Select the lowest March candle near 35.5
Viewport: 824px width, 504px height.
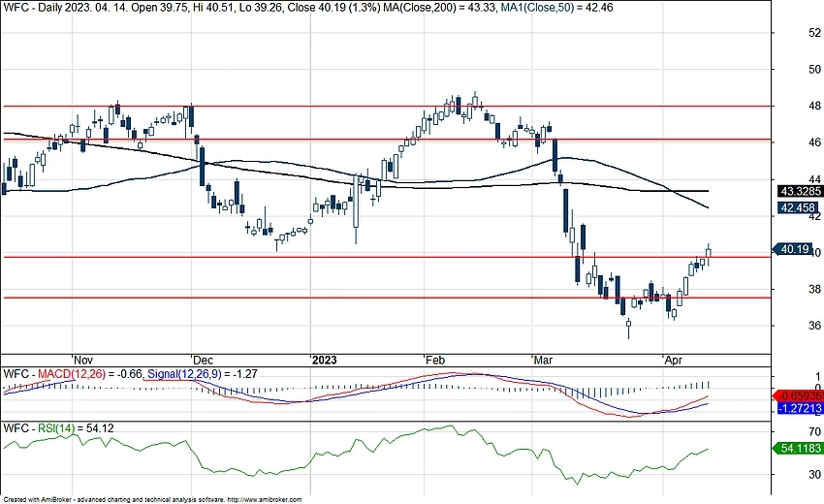628,328
